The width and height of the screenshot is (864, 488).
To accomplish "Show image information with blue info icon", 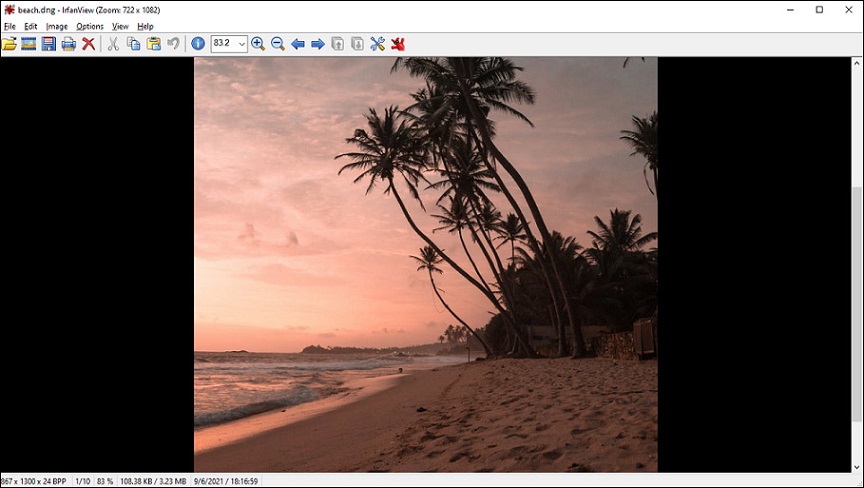I will pos(198,44).
